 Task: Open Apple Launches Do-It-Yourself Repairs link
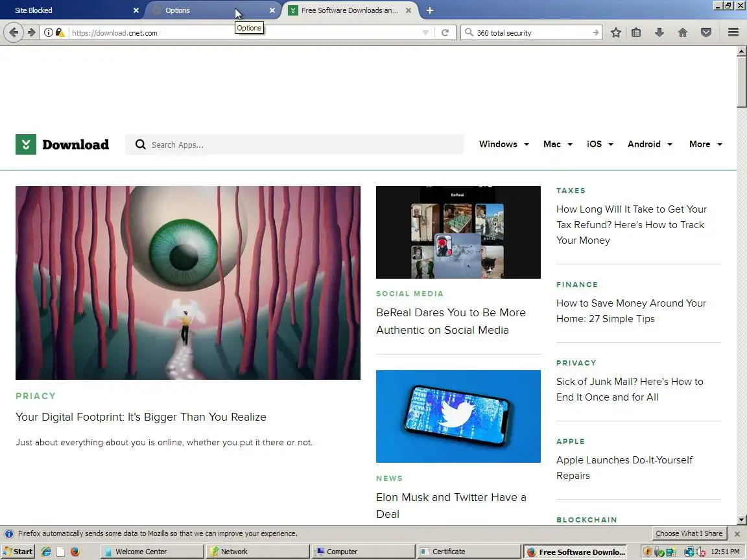624,467
